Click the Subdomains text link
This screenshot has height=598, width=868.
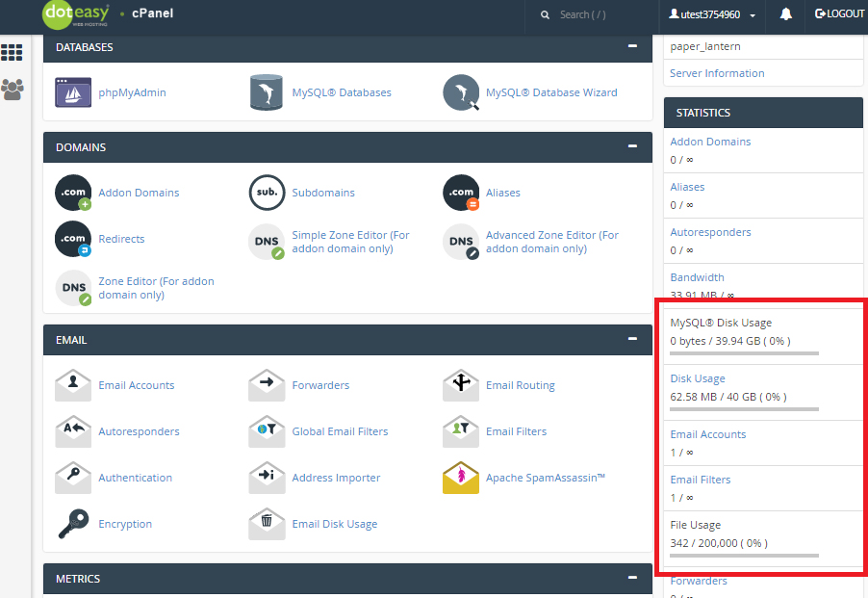click(x=323, y=193)
